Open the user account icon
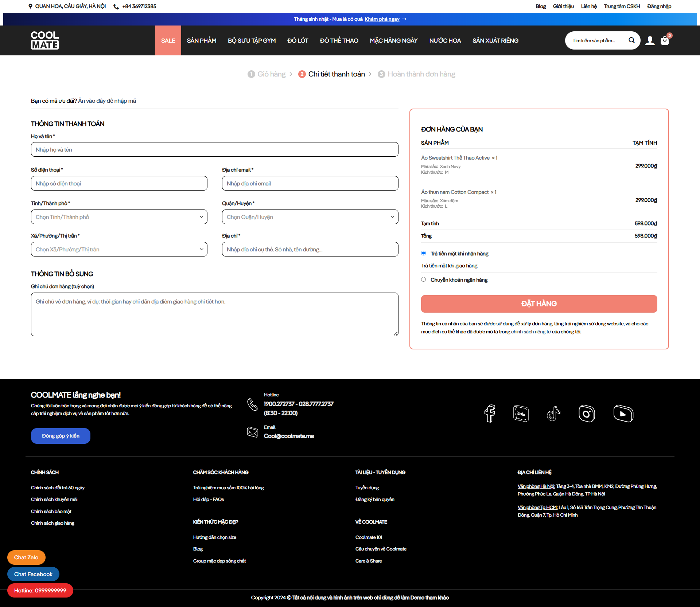The width and height of the screenshot is (700, 607). click(650, 40)
